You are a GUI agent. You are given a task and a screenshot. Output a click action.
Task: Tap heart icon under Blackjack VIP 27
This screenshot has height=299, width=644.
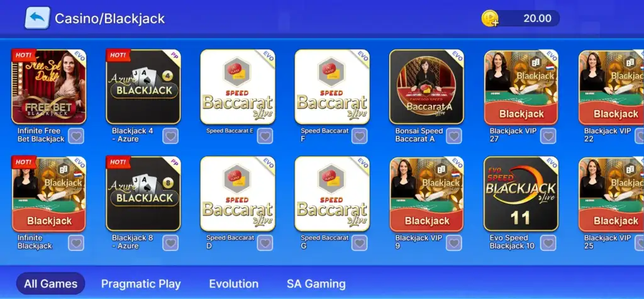click(548, 136)
